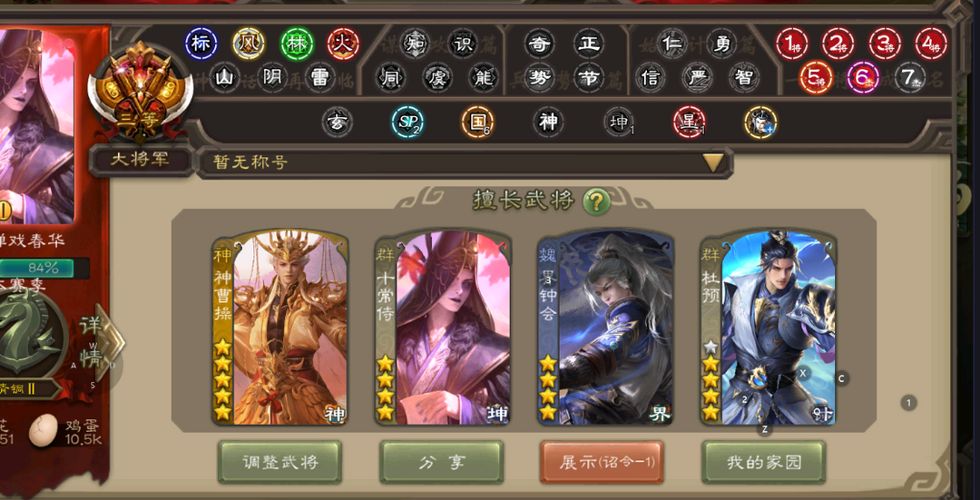The height and width of the screenshot is (500, 980).
Task: Select the yellow 风 pack badge
Action: [249, 44]
